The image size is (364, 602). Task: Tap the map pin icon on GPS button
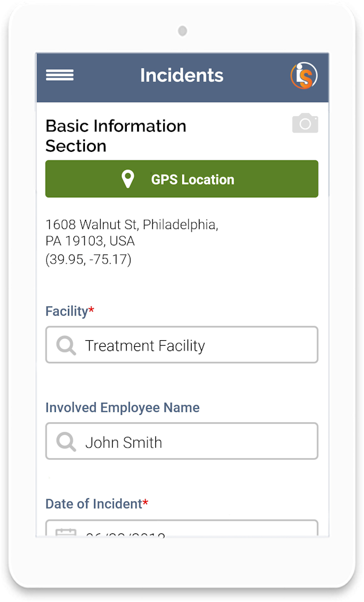tap(127, 179)
